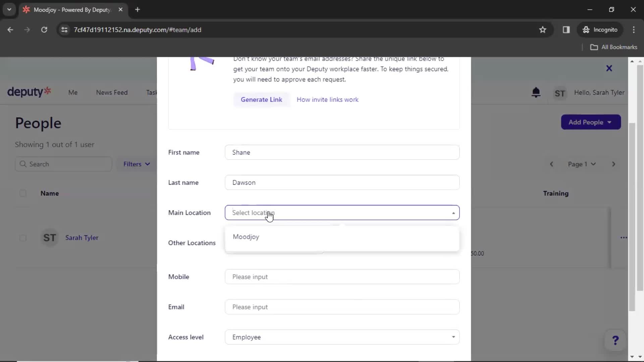The width and height of the screenshot is (644, 362).
Task: Close the add people panel with X
Action: coord(609,68)
